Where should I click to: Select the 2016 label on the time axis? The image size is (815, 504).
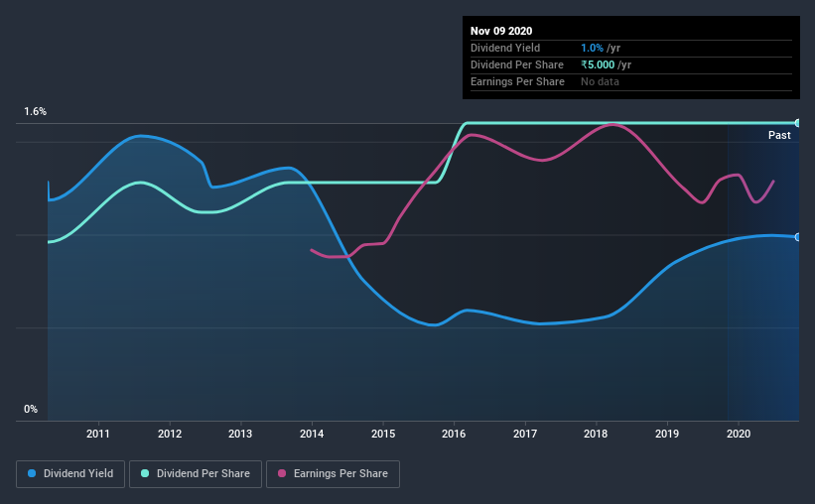454,434
